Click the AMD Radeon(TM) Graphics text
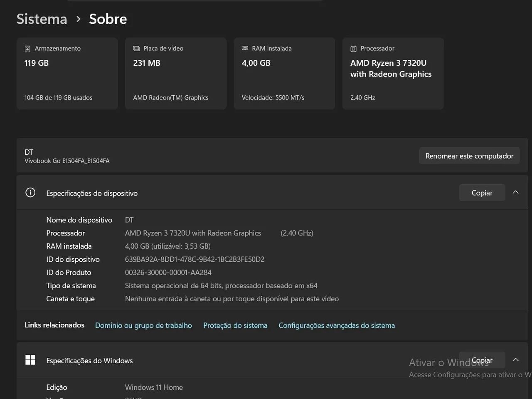 171,98
